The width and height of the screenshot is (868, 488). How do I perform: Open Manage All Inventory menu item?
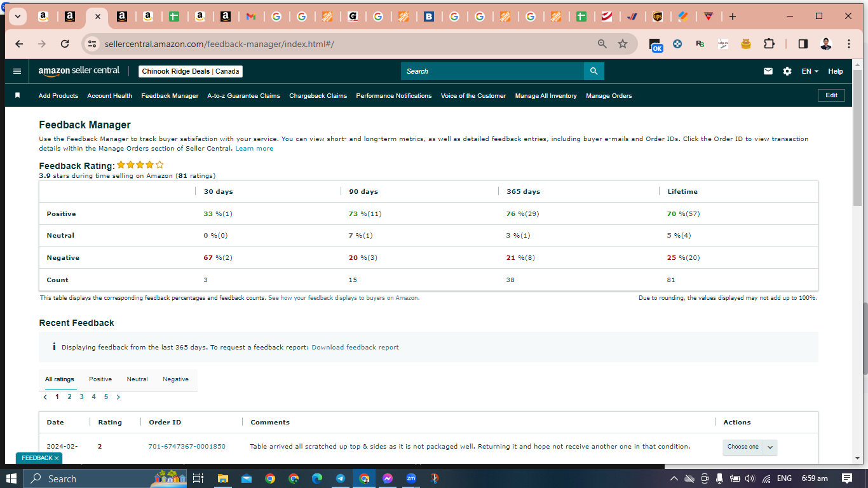(x=546, y=96)
